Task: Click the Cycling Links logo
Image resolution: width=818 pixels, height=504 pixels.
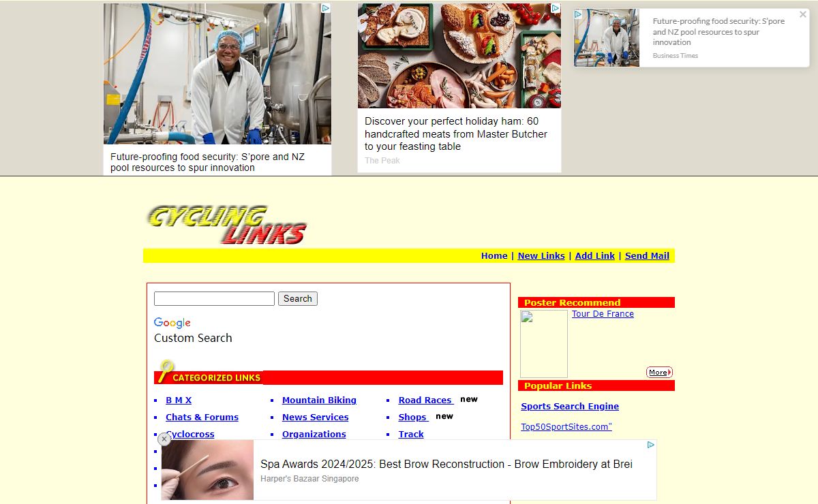Action: click(x=227, y=225)
